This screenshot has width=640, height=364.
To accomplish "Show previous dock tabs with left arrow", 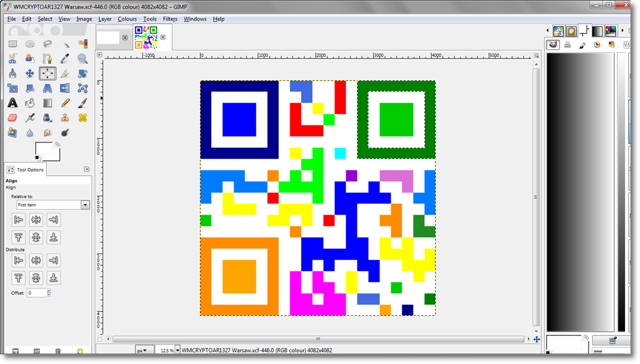I will tap(548, 31).
